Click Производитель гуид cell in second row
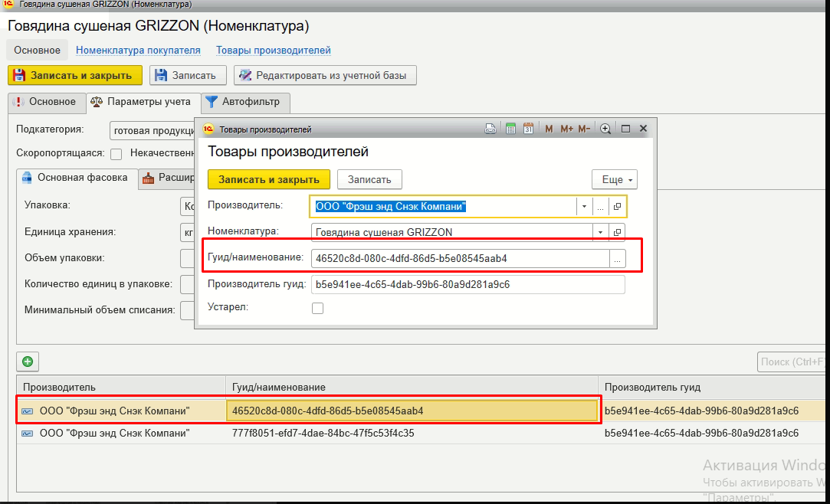 pyautogui.click(x=712, y=433)
